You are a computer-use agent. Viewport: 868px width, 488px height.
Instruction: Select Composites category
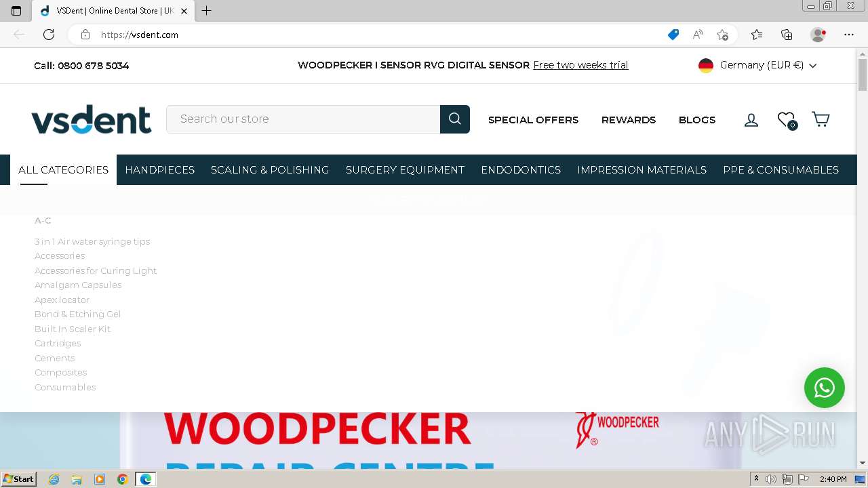60,372
